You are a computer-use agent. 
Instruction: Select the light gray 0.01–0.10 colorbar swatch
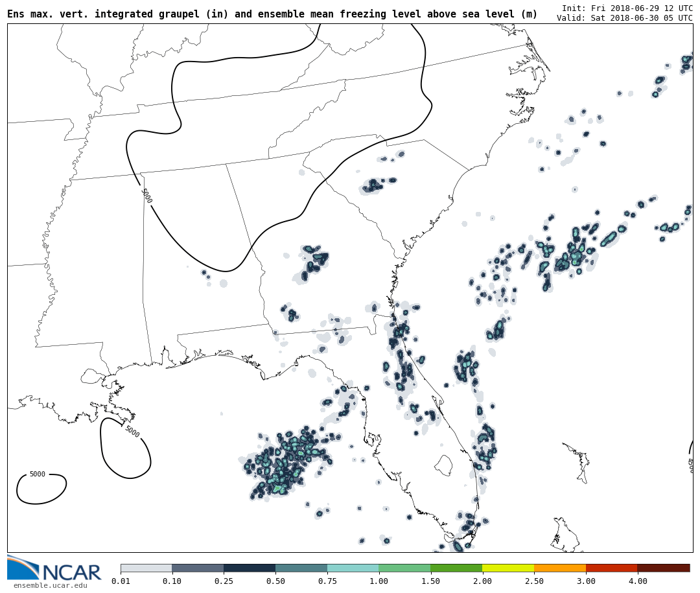[146, 568]
